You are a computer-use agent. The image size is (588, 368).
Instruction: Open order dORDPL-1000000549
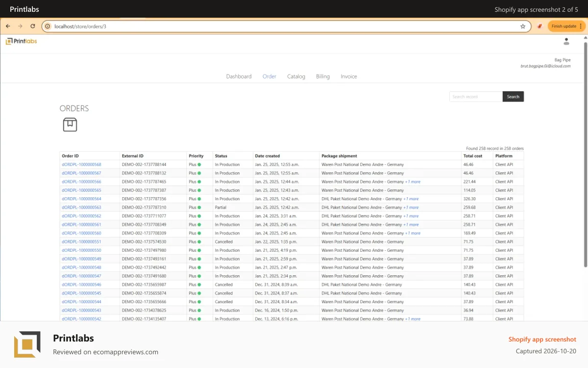81,259
